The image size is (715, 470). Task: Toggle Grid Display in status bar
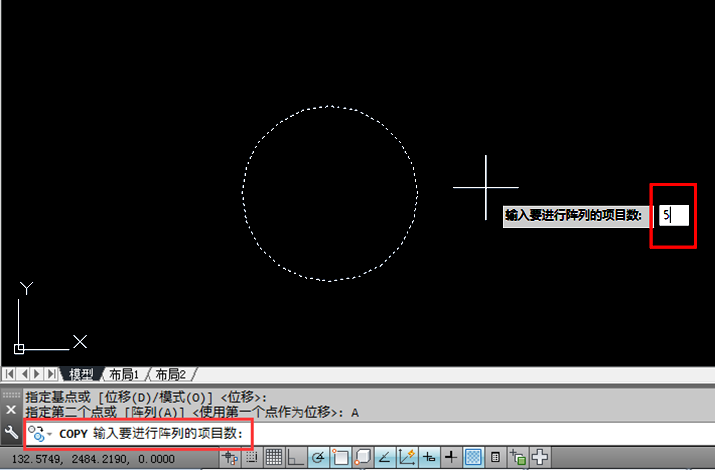point(274,457)
